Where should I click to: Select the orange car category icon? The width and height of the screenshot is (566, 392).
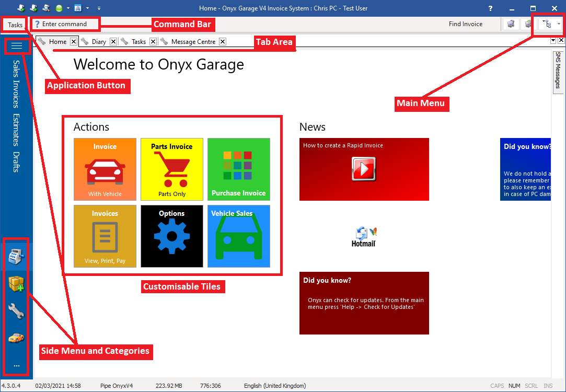coord(16,338)
